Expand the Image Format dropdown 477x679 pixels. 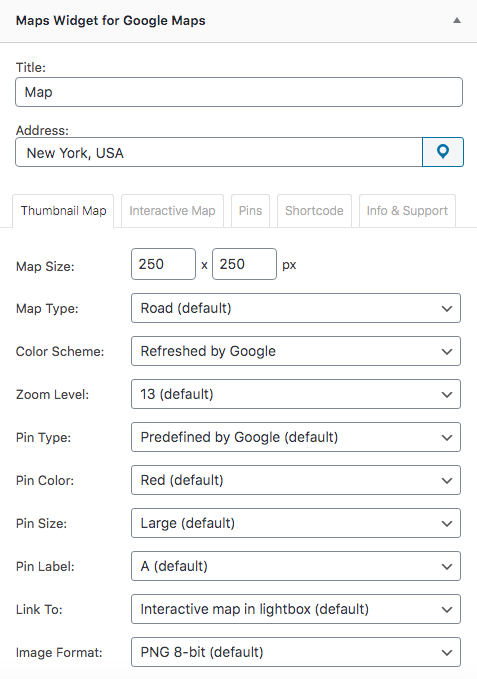(296, 652)
